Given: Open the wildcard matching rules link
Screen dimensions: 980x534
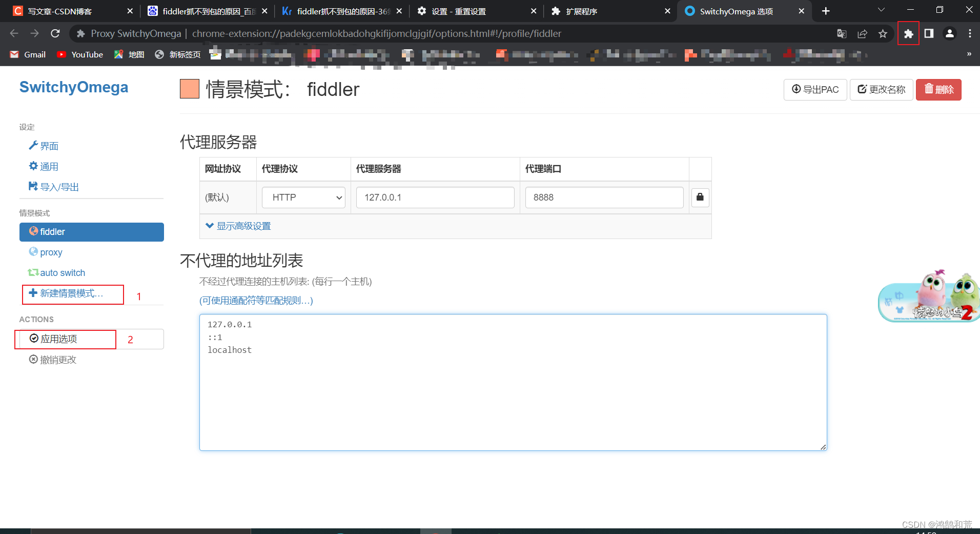Looking at the screenshot, I should tap(256, 301).
